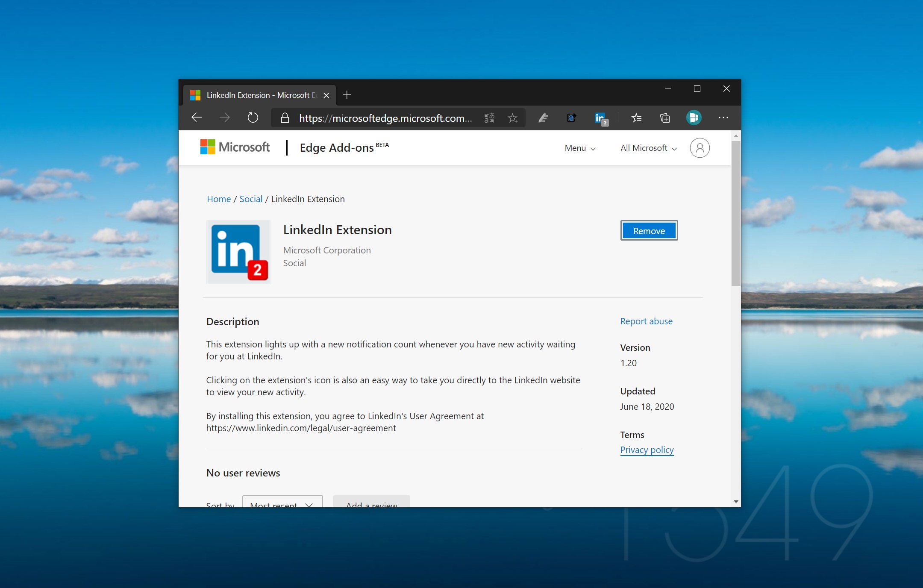The height and width of the screenshot is (588, 923).
Task: Expand the Menu dropdown
Action: [x=580, y=148]
